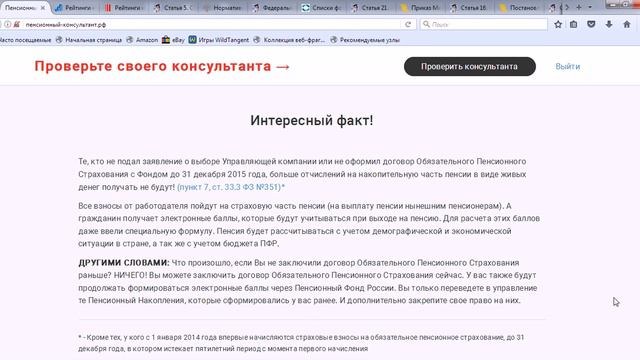Click the ДРУГИМИ СЛОВАМИ bold text
This screenshot has width=640, height=360.
tap(124, 263)
